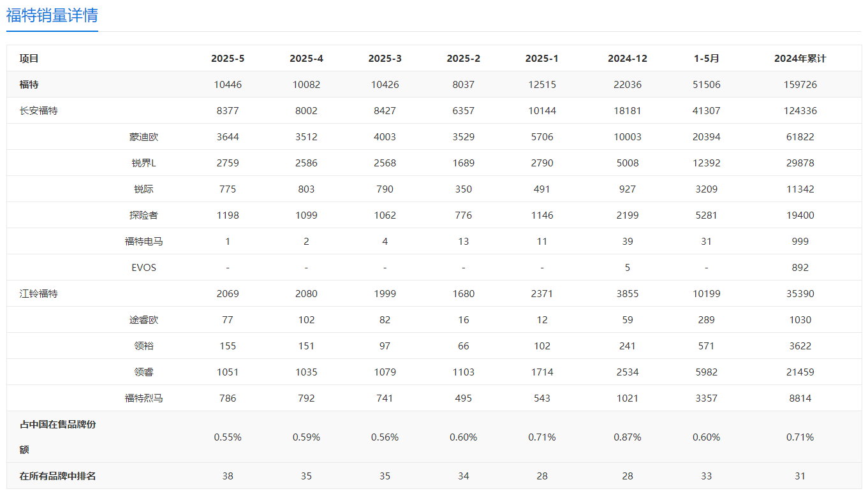Click the 福特 total row label
Screen dimensions: 868x496
(29, 85)
